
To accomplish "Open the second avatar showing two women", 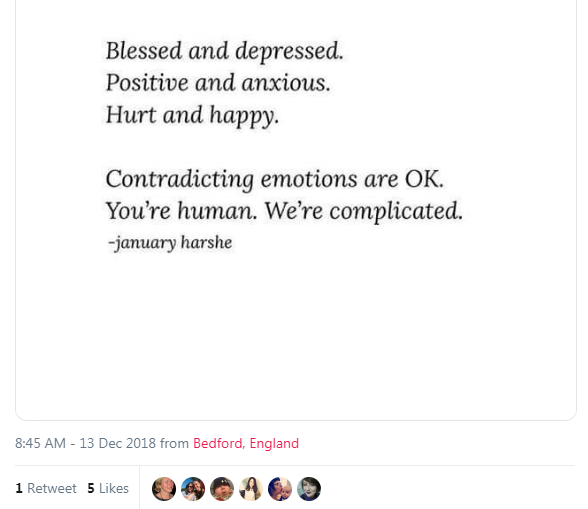I will click(193, 489).
